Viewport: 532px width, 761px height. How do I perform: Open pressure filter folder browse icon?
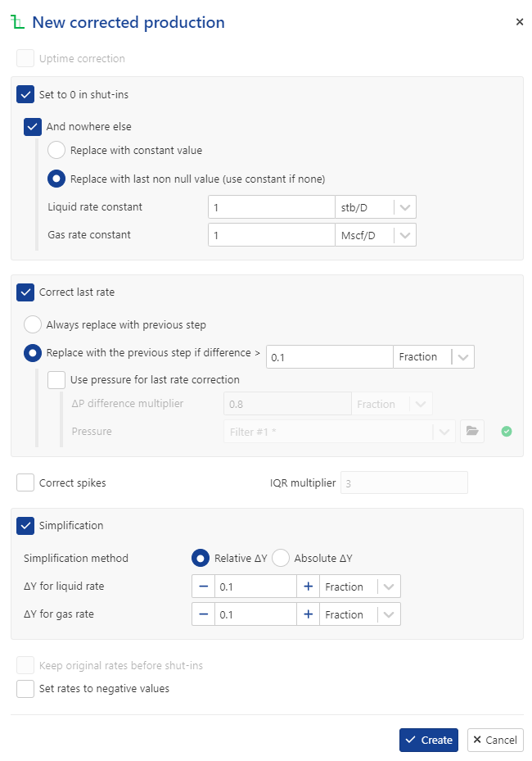coord(472,431)
